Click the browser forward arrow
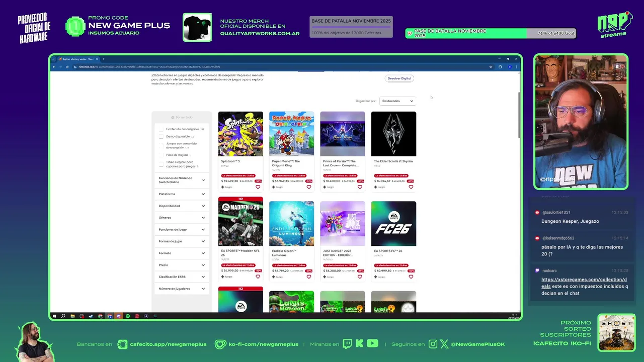This screenshot has height=362, width=644. click(x=61, y=67)
